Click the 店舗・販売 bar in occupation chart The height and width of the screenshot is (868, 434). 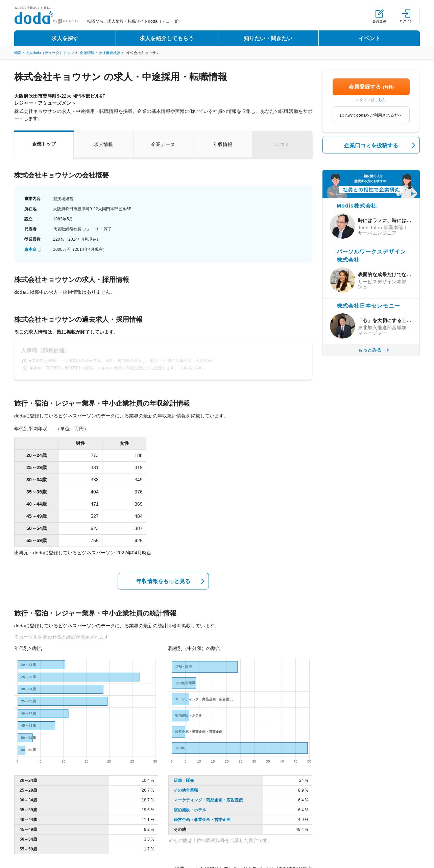(x=204, y=667)
